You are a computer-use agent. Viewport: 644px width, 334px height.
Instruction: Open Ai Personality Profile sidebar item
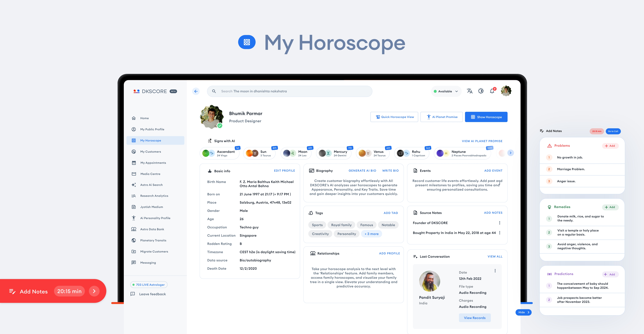(155, 218)
